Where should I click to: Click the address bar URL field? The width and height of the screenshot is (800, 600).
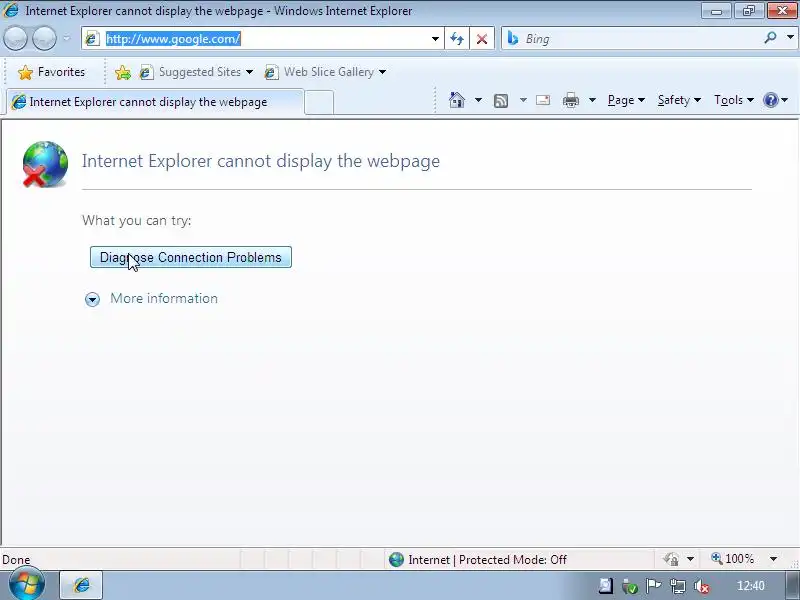coord(263,39)
